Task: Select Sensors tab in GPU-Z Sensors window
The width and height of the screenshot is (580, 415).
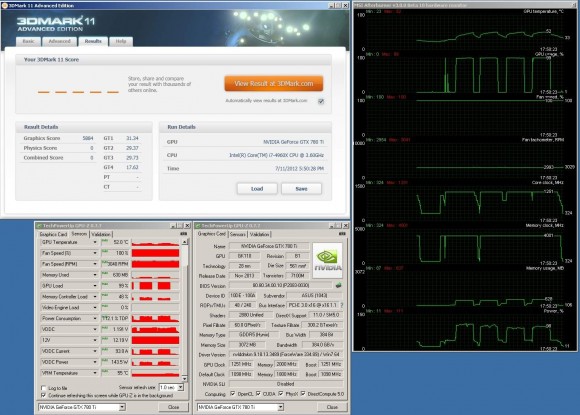Action: pyautogui.click(x=79, y=234)
